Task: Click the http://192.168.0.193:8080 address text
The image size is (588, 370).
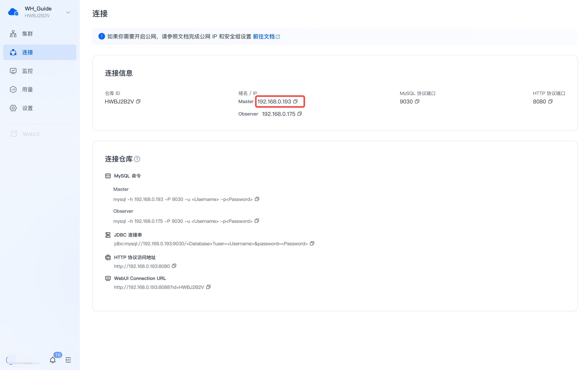Action: tap(142, 266)
